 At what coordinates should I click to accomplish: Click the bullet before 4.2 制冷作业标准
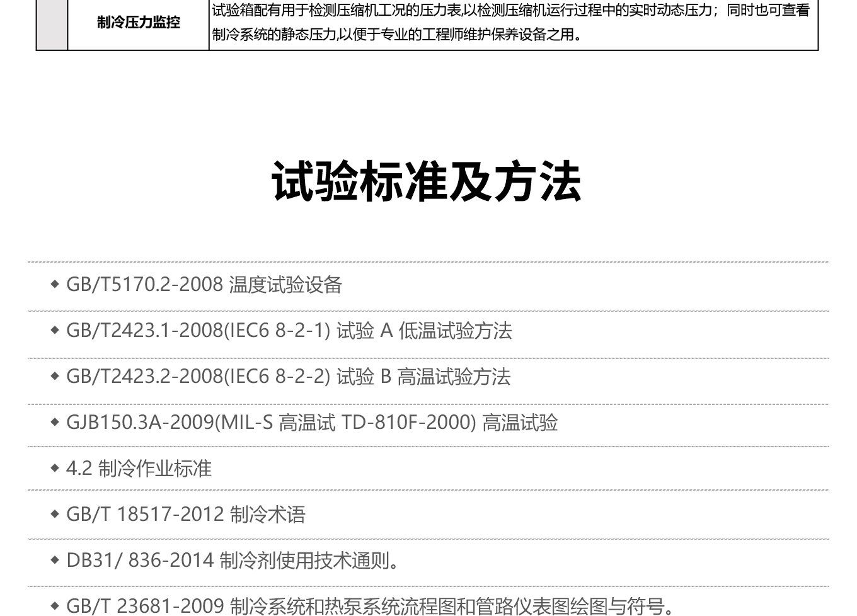(x=55, y=469)
